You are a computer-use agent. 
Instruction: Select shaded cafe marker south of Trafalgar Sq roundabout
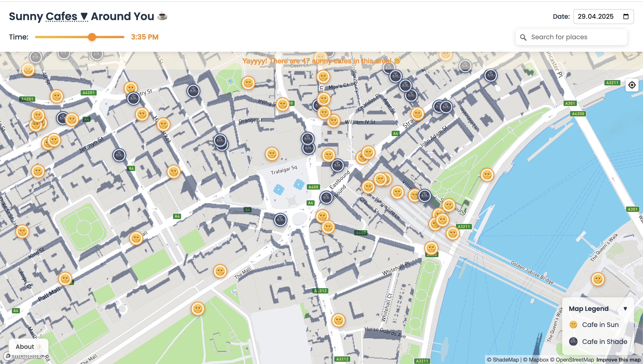[280, 220]
